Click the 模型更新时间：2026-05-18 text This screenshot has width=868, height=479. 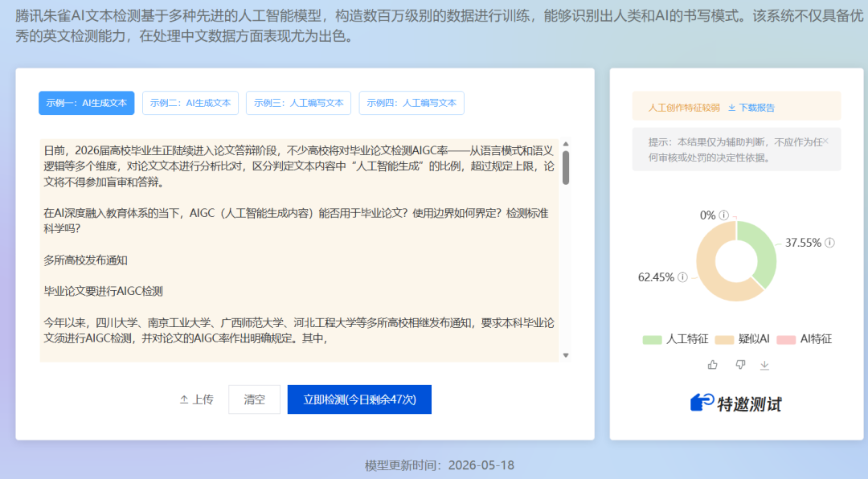(440, 465)
